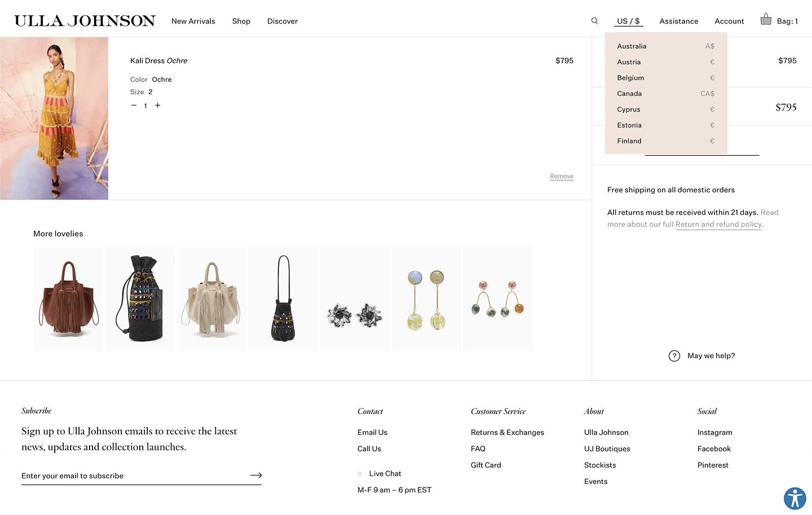Image resolution: width=812 pixels, height=515 pixels.
Task: Decrease quantity using the minus icon
Action: [x=134, y=105]
